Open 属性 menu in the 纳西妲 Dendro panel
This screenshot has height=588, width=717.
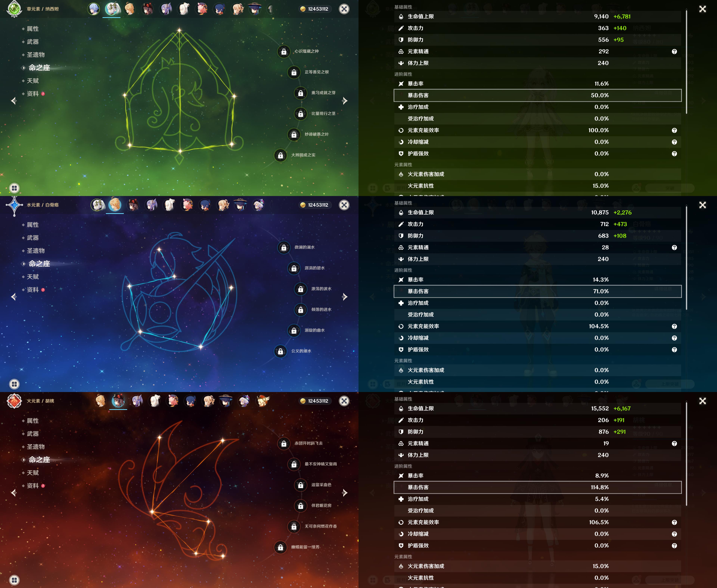(33, 29)
